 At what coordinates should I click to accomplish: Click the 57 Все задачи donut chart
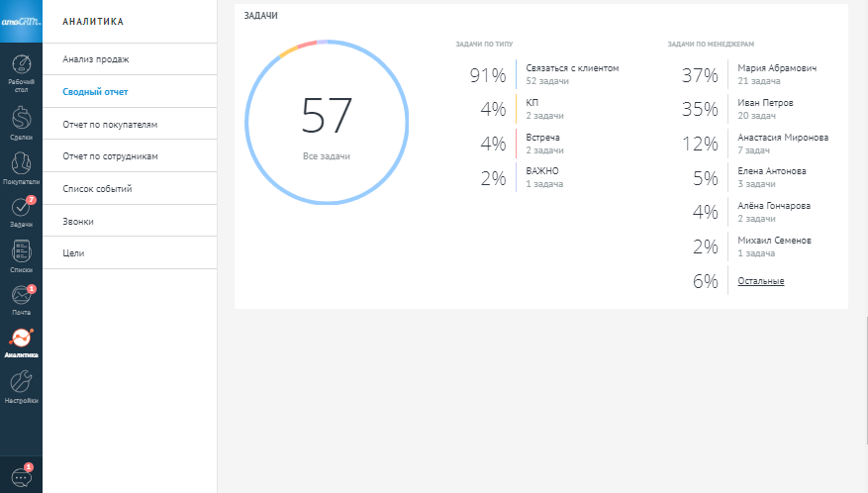[327, 121]
